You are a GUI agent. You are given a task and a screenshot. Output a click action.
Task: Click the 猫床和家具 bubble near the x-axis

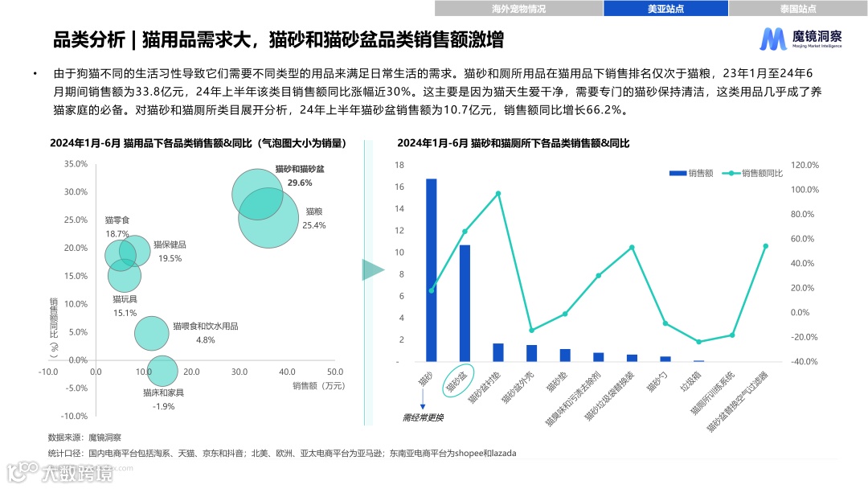coord(162,371)
